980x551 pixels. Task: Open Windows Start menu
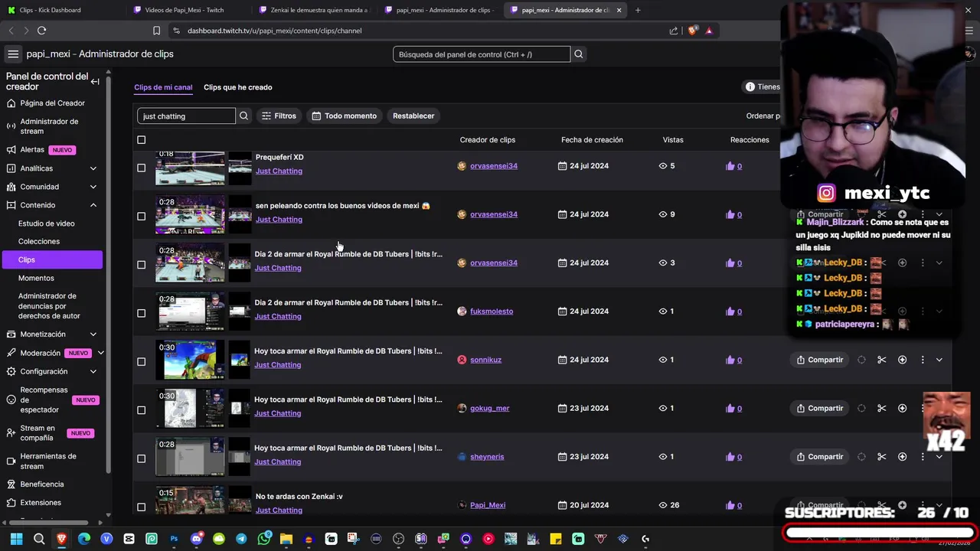click(x=16, y=539)
